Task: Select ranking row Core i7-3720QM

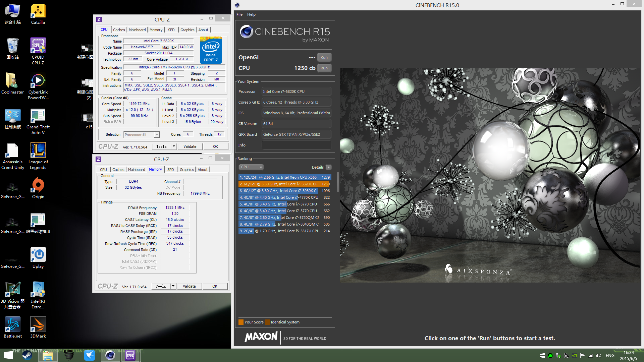Action: pyautogui.click(x=284, y=218)
